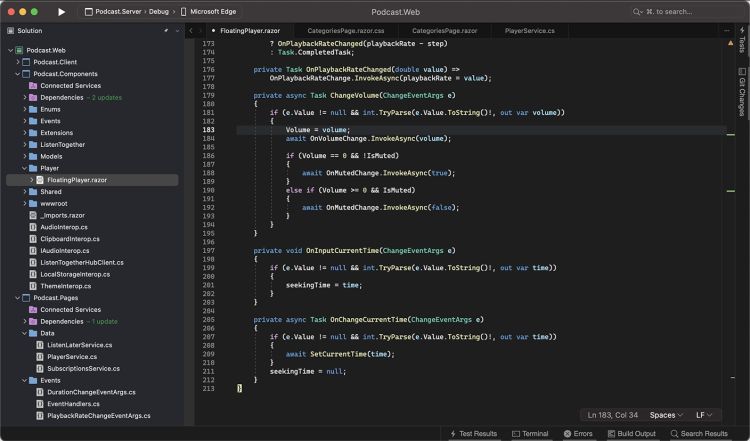This screenshot has height=441, width=750.
Task: Open the Spaces indentation dropdown
Action: (x=666, y=415)
